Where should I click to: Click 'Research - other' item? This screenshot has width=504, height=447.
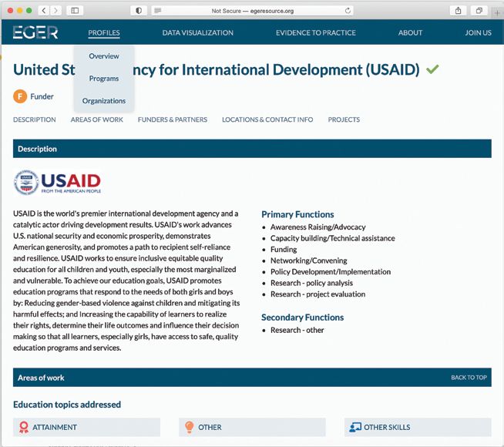[297, 330]
